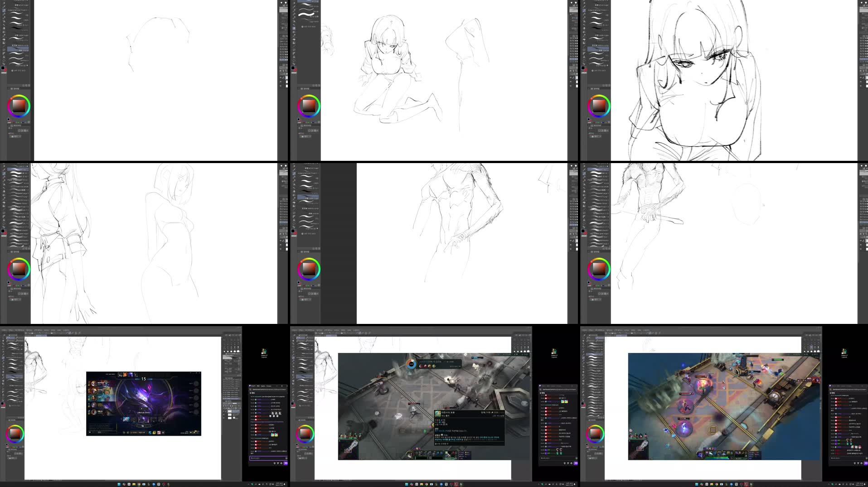
Task: Open the first menu in the menu bar above the grey game canvas
Action: click(x=294, y=330)
